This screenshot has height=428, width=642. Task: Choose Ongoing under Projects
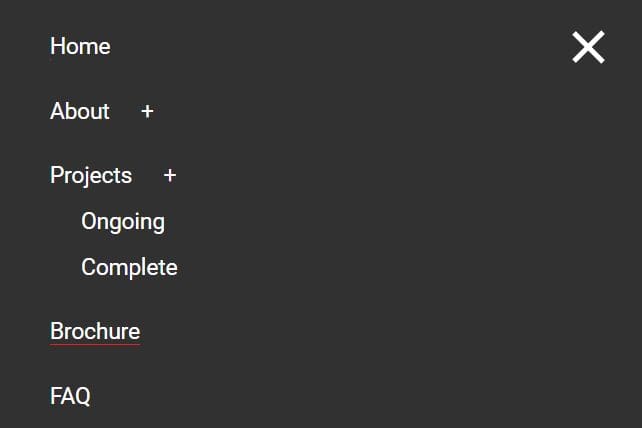click(123, 221)
